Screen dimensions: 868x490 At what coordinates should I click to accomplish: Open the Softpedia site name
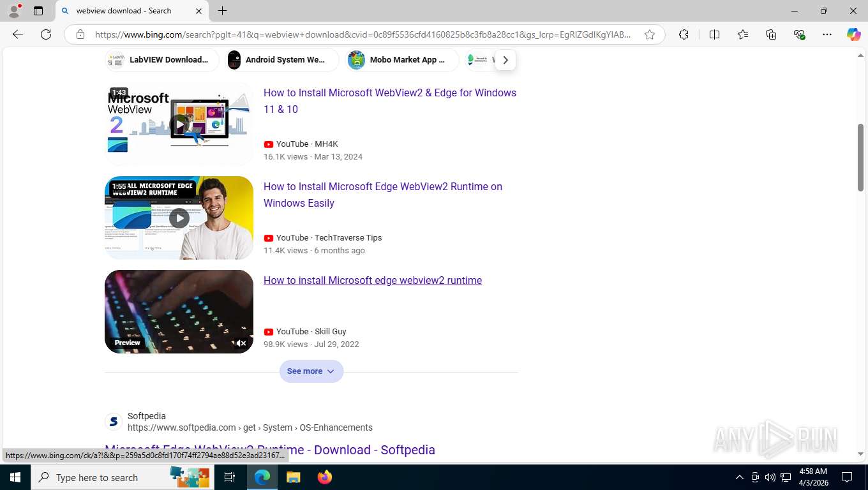pyautogui.click(x=147, y=416)
